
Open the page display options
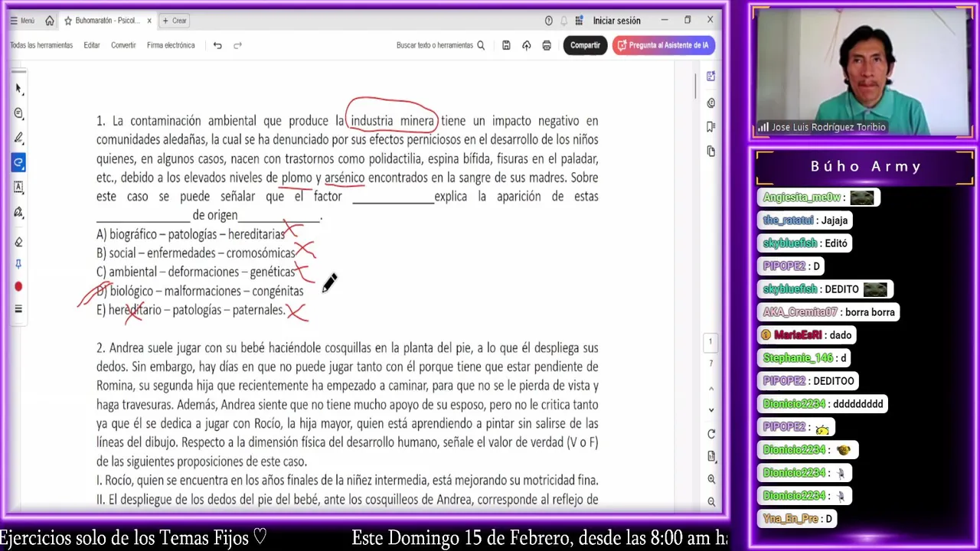pos(711,457)
